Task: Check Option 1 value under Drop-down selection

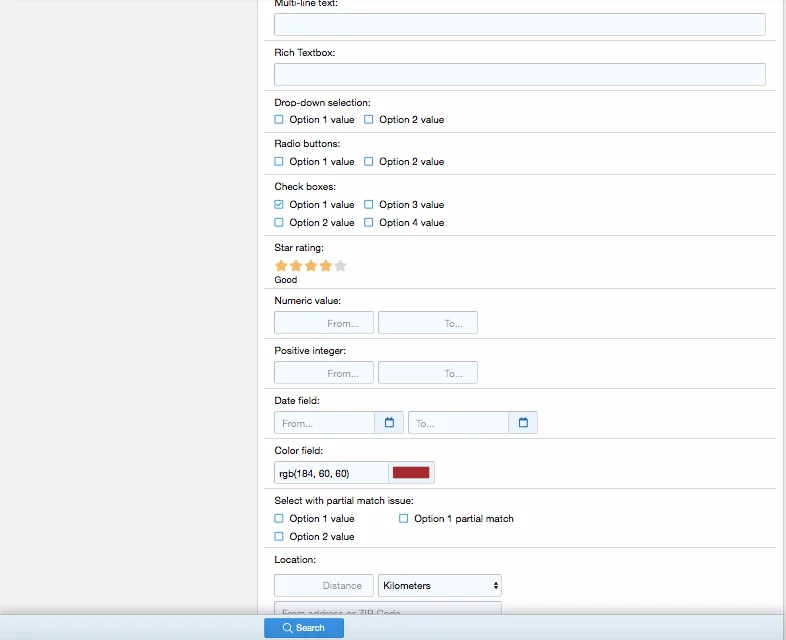Action: coord(279,119)
